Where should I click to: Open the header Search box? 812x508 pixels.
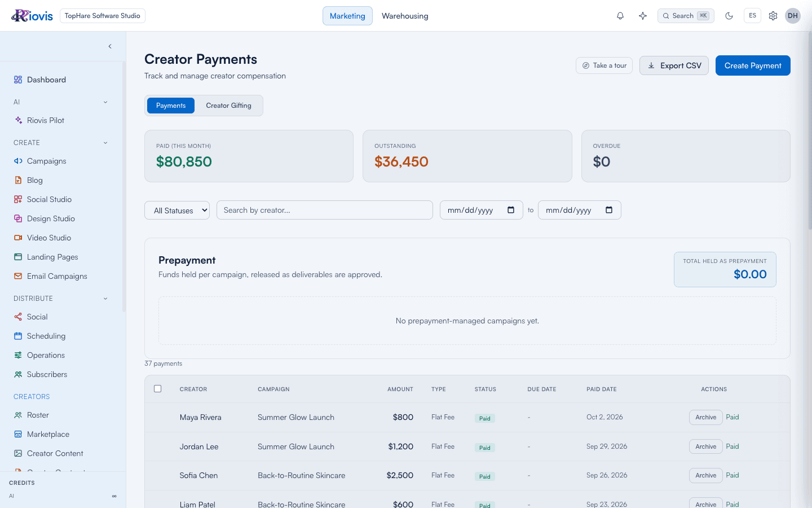pos(686,16)
